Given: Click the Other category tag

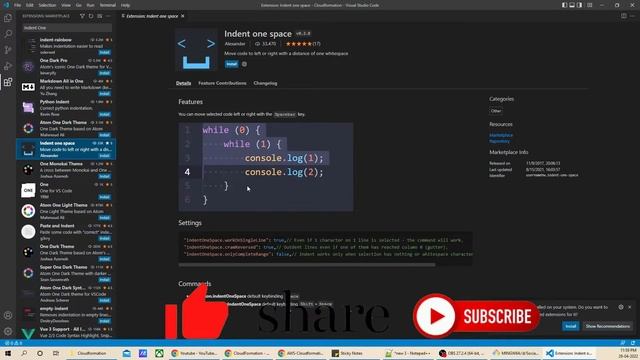Looking at the screenshot, I should click(x=496, y=111).
